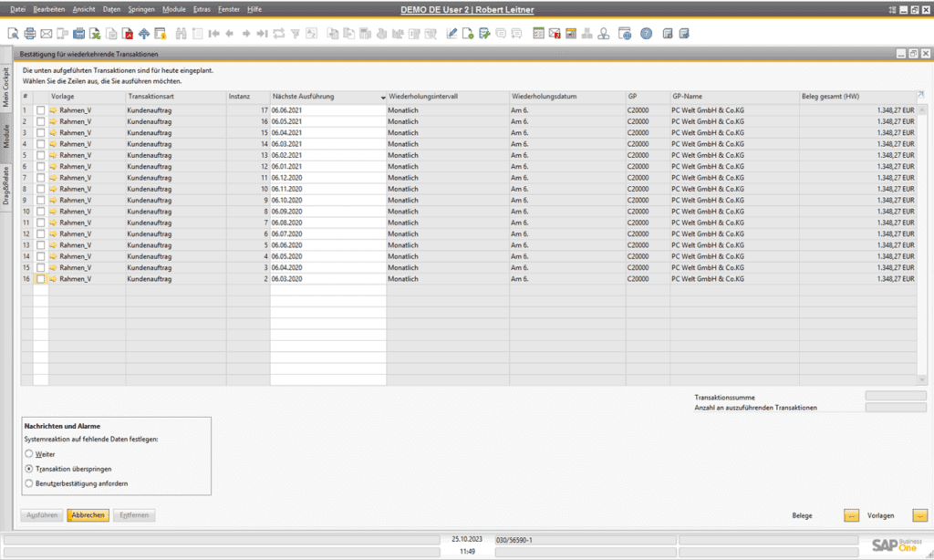This screenshot has width=934, height=560.
Task: Click the Abbrechen button
Action: point(88,515)
